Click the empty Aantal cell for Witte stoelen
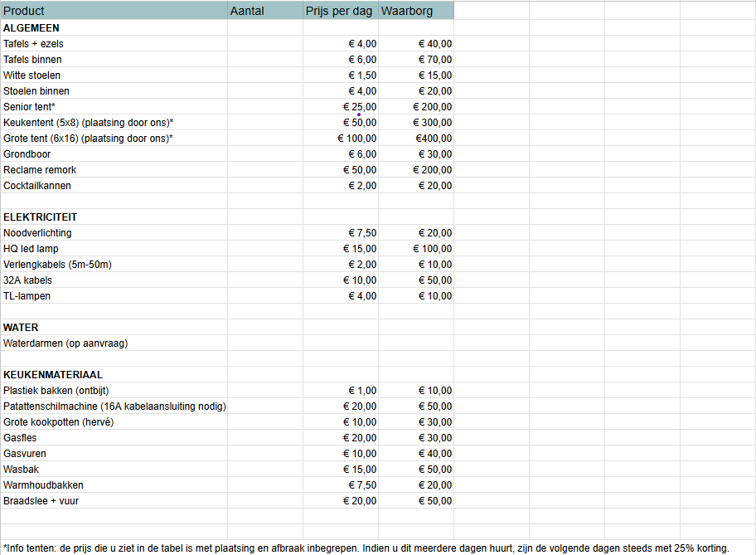Screen dimensions: 756x555 265,75
